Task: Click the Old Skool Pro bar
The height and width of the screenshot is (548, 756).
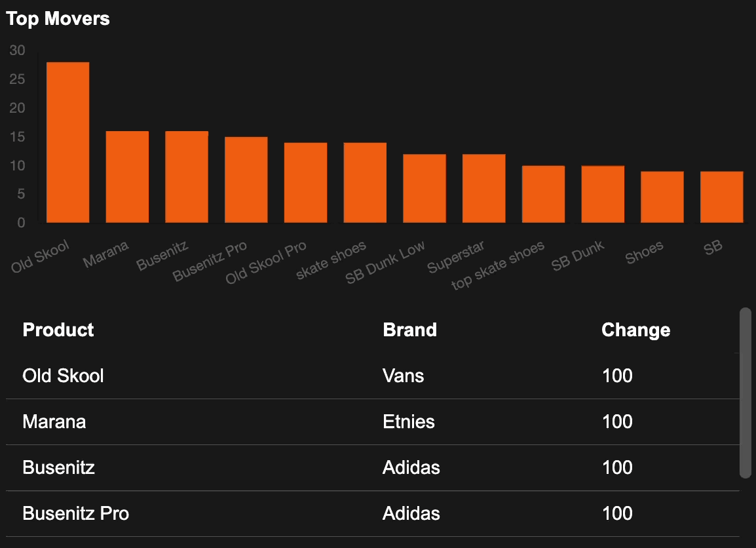Action: point(305,182)
